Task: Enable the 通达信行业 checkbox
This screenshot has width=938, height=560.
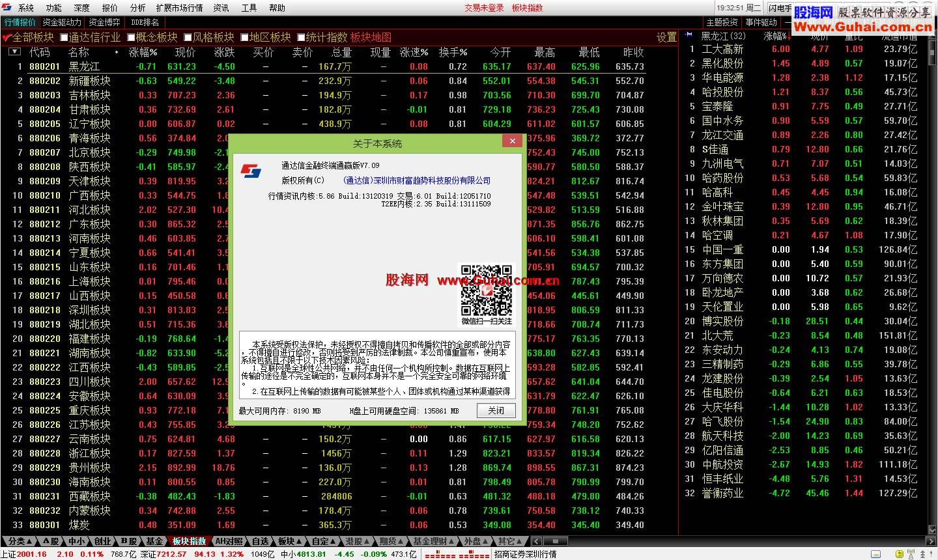Action: click(64, 37)
